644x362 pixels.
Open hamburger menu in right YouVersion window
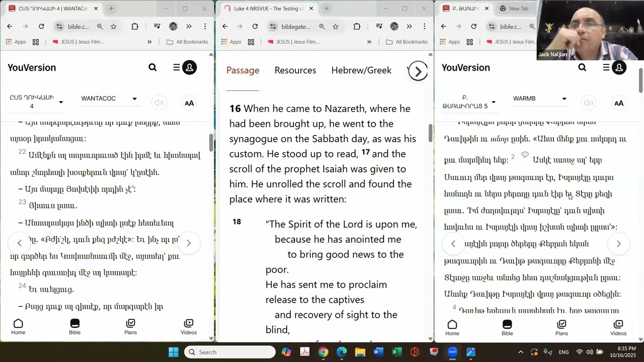tap(606, 67)
